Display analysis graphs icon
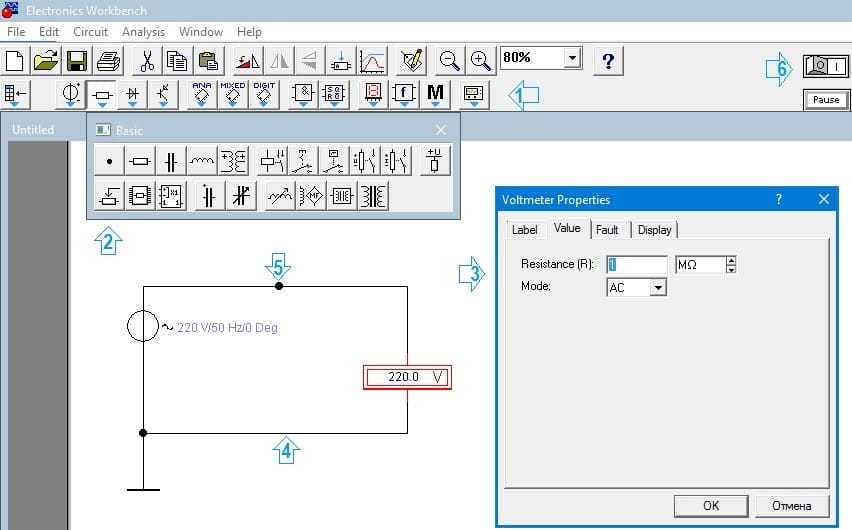This screenshot has width=852, height=530. coord(372,61)
